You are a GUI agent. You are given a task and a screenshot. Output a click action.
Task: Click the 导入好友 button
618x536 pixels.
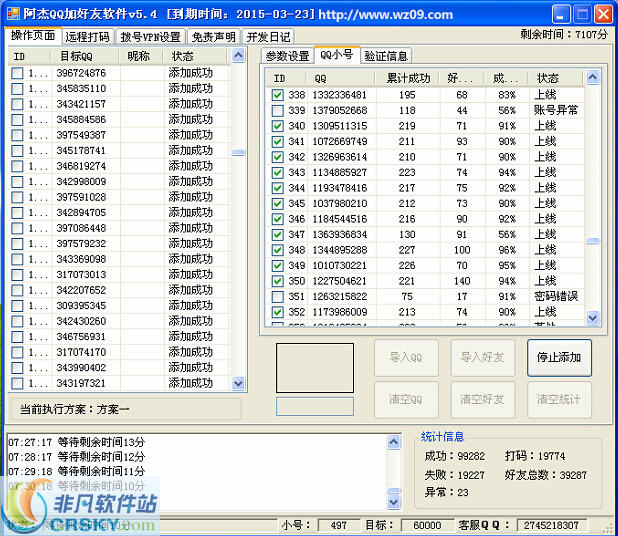pyautogui.click(x=482, y=358)
